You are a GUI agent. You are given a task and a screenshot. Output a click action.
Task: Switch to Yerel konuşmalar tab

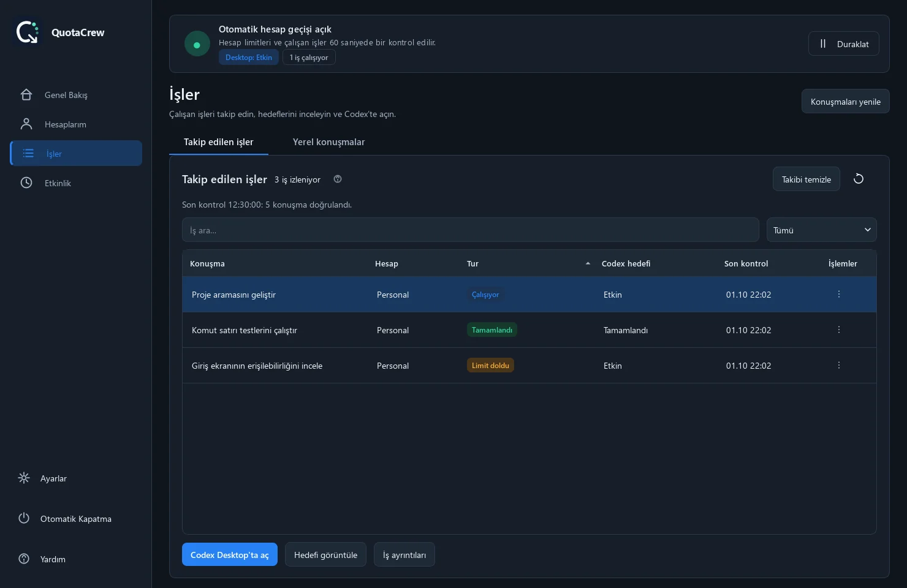click(x=328, y=142)
